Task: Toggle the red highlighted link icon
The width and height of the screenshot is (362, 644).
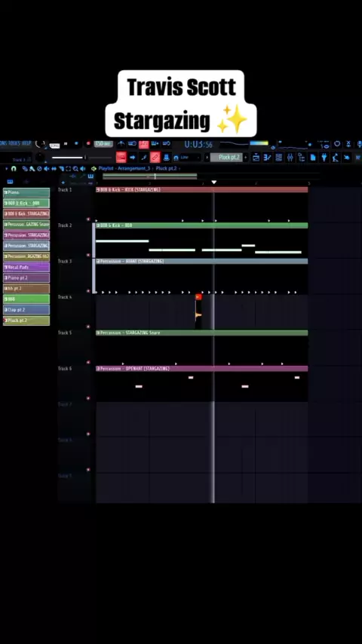Action: (x=155, y=157)
